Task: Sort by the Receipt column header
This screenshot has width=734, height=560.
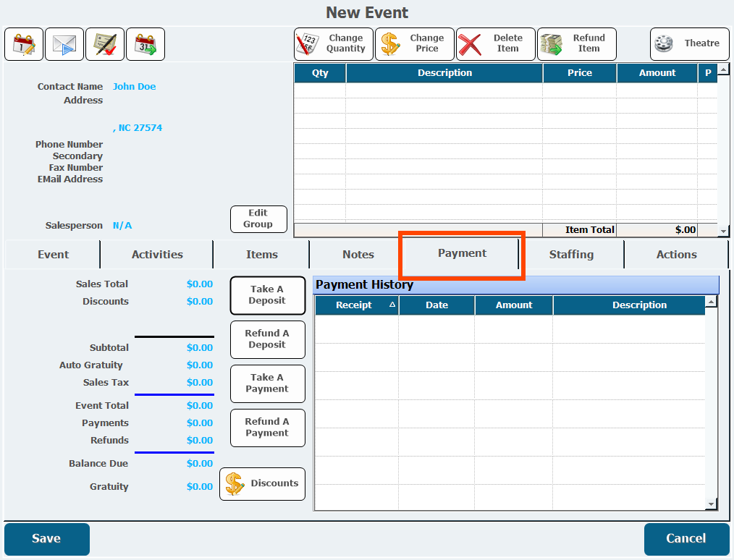Action: [x=355, y=305]
